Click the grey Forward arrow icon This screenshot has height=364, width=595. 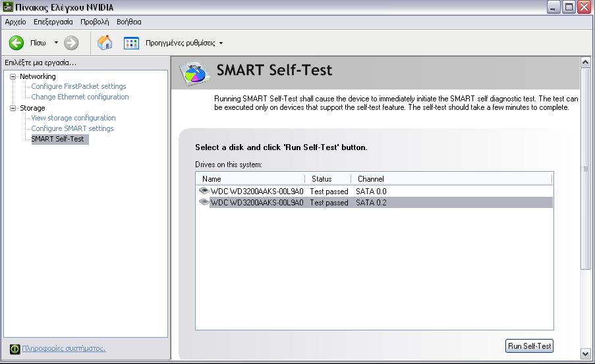[x=71, y=43]
